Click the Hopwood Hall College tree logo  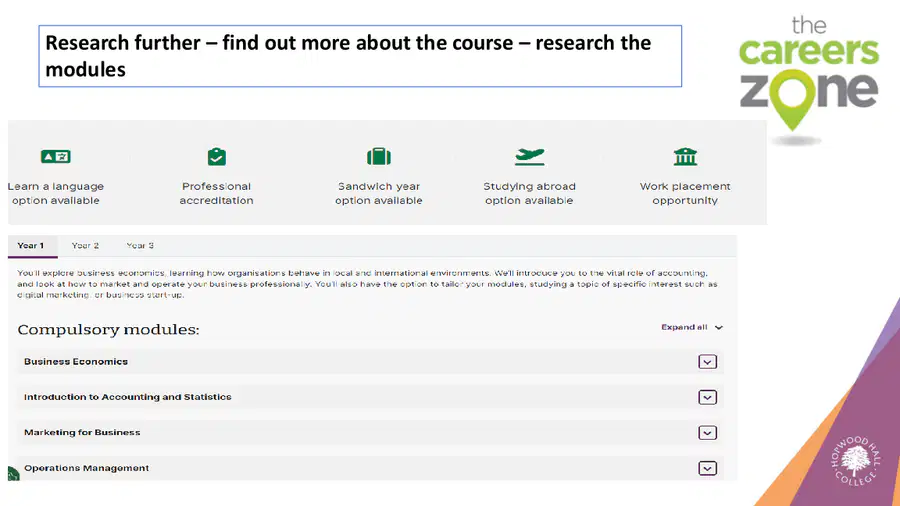[856, 461]
